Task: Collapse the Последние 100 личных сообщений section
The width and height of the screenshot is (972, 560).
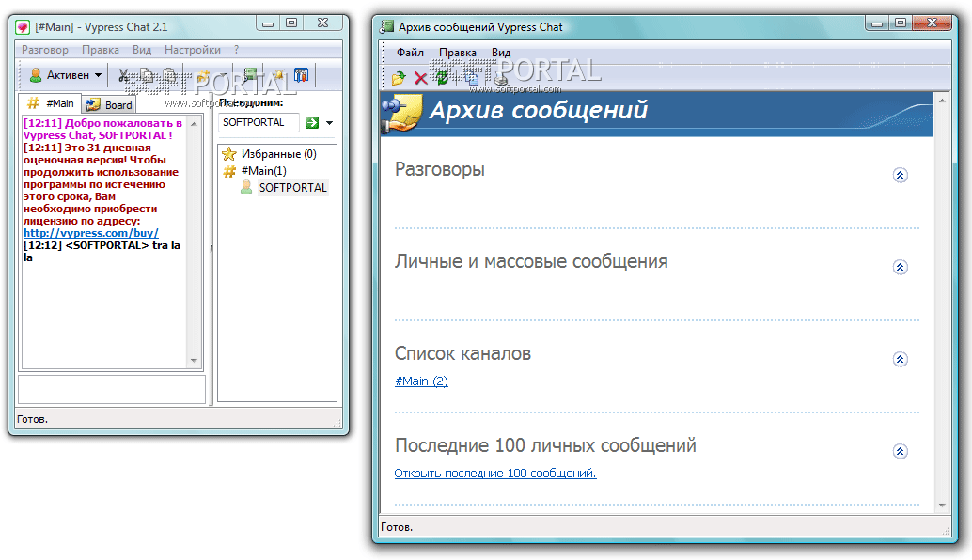Action: coord(901,451)
